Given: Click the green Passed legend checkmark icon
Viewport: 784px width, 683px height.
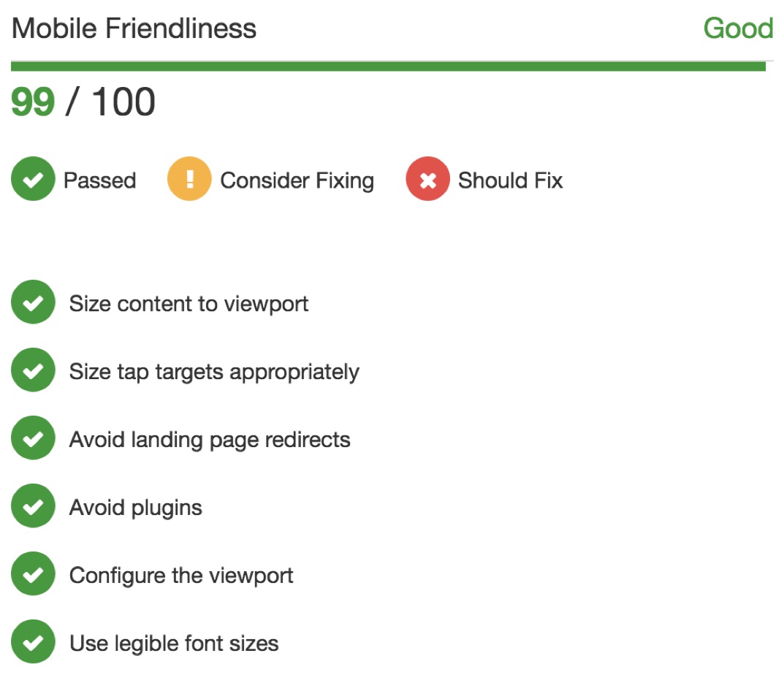Looking at the screenshot, I should pos(33,179).
